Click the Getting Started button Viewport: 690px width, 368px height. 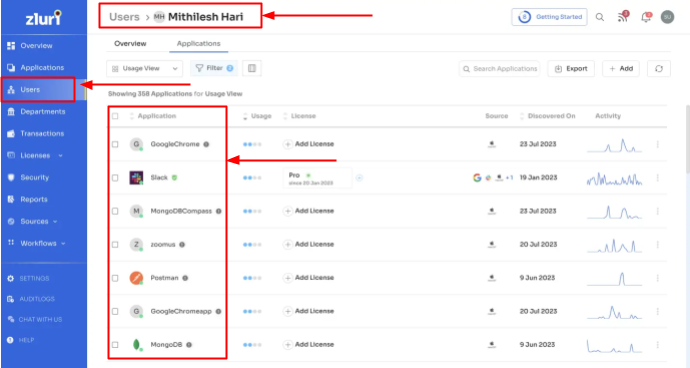click(x=549, y=17)
